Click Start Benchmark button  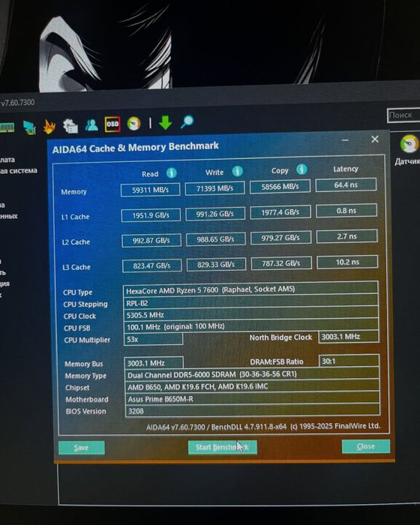click(223, 447)
